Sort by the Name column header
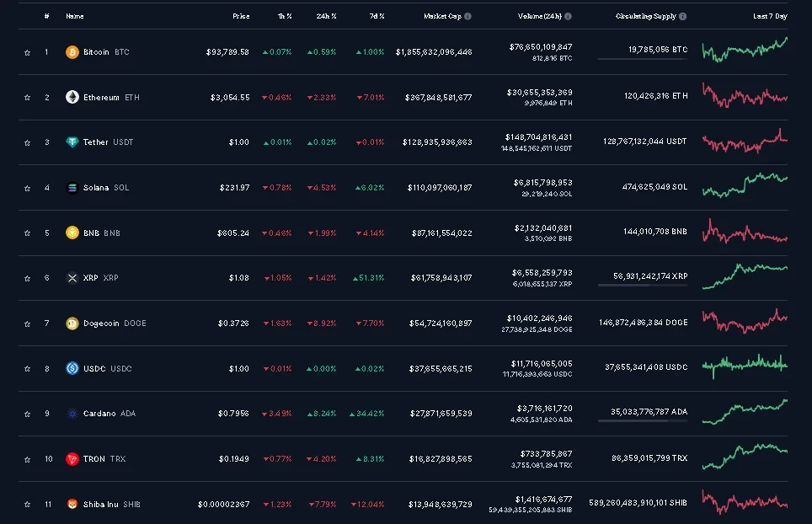812x524 pixels. 75,16
